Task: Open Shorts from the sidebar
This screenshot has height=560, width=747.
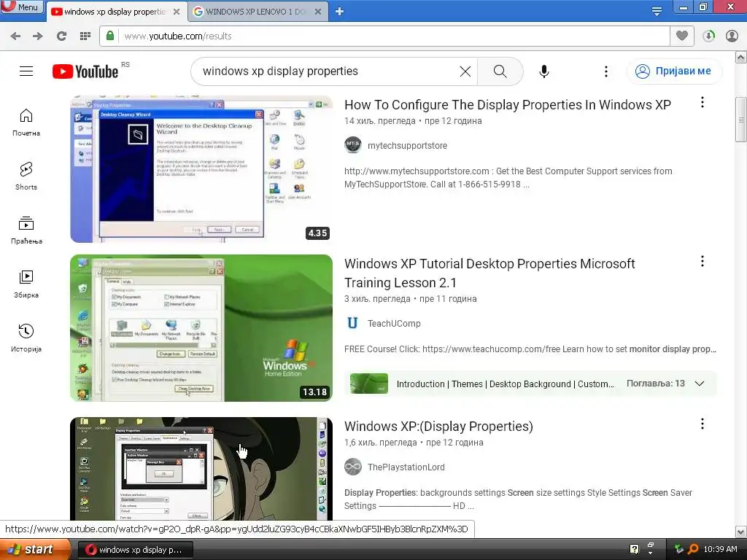Action: pos(26,176)
